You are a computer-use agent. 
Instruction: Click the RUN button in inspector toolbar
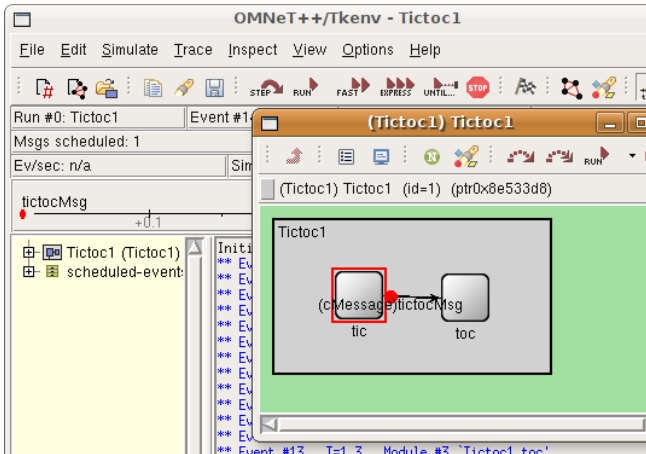(597, 156)
